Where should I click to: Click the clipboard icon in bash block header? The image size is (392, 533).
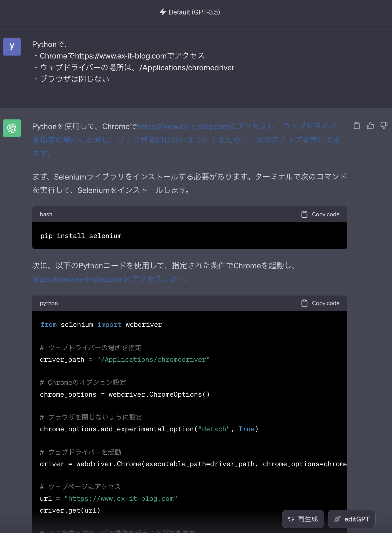tap(304, 214)
